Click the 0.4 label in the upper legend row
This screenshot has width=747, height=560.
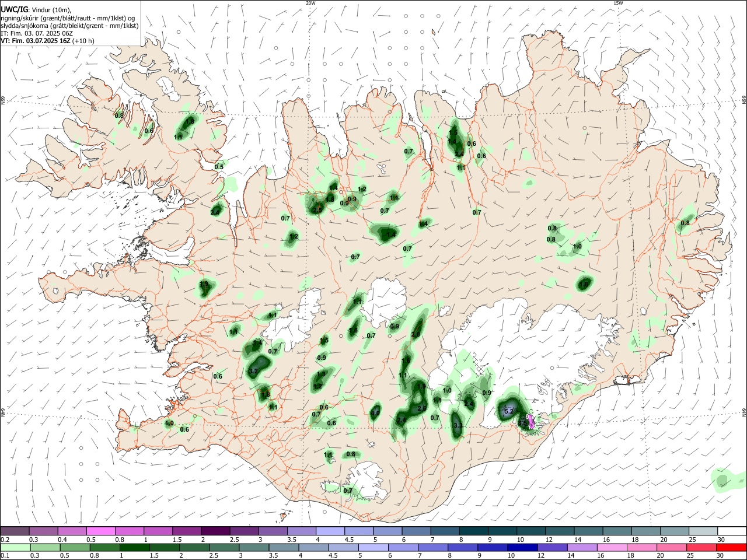pos(62,540)
